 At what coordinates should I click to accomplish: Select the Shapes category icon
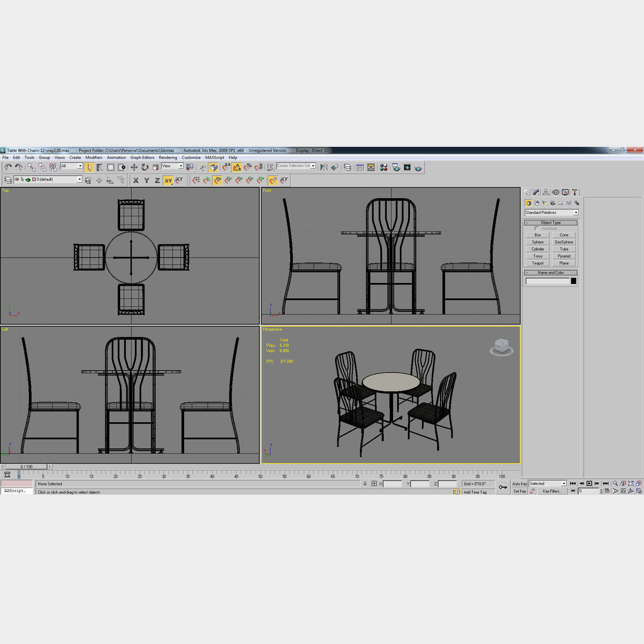coord(537,203)
